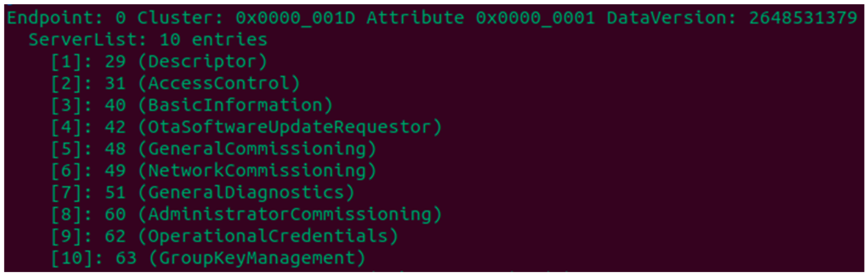Select the OperationalCredentials cluster name

(268, 236)
